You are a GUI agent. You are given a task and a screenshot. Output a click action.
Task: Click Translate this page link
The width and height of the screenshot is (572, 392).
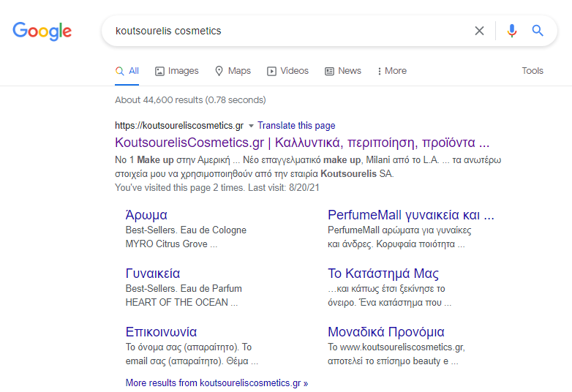[x=296, y=126]
